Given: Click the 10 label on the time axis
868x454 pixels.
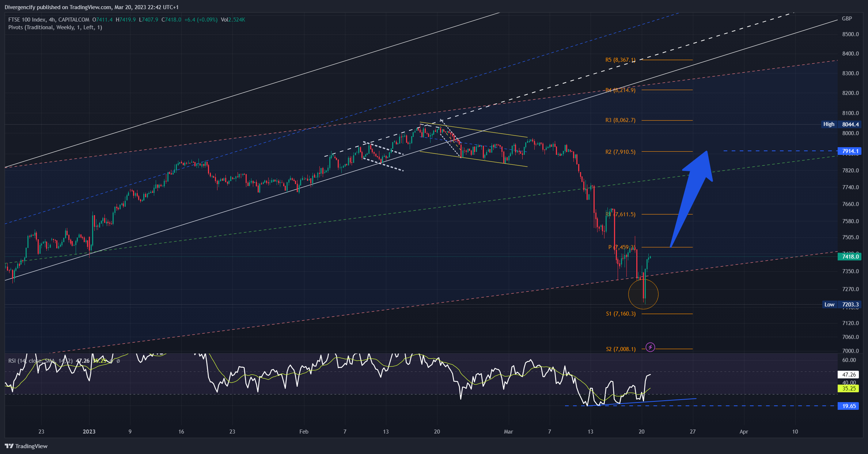Looking at the screenshot, I should pyautogui.click(x=795, y=432).
